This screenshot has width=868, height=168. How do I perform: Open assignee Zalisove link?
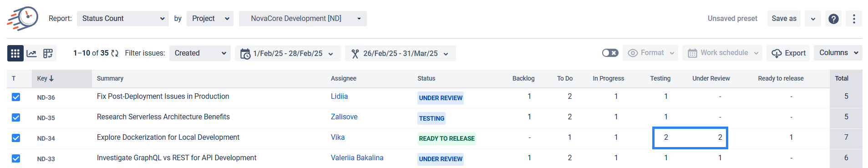(x=344, y=117)
